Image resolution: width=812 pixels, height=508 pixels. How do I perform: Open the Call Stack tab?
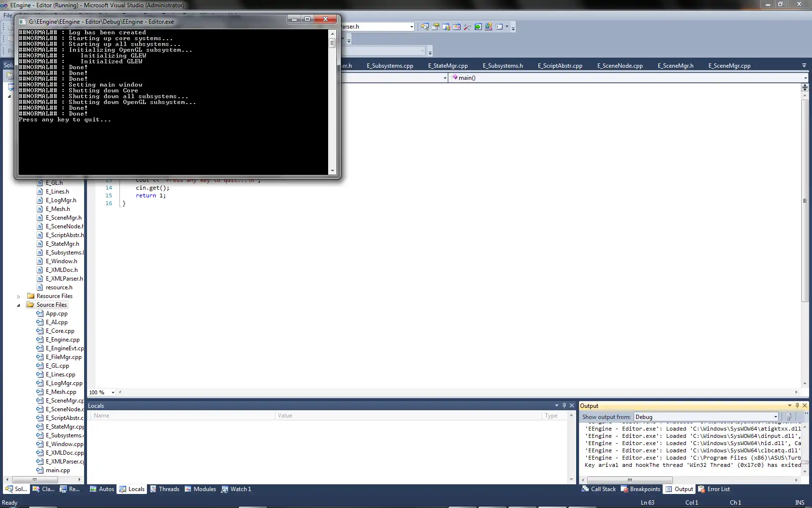point(599,489)
